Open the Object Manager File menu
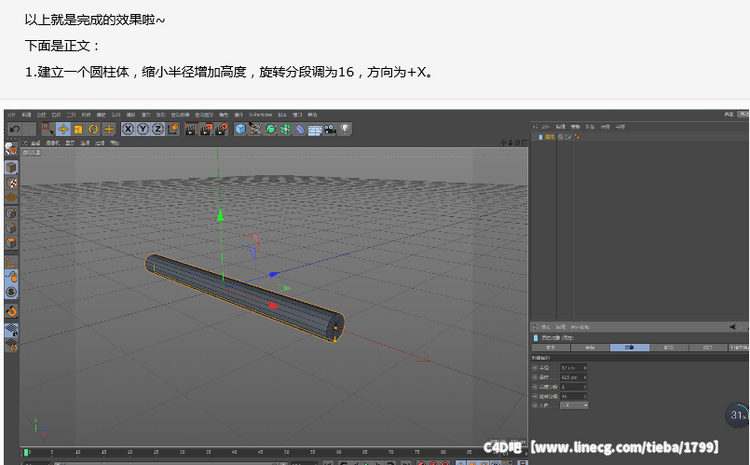Screen dimensions: 750x465 point(546,127)
